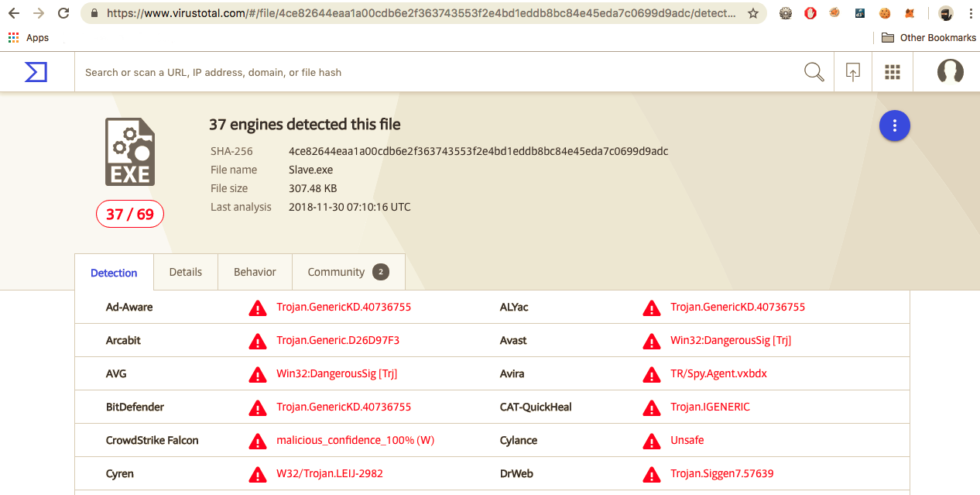Select the Slave.exe file name
The width and height of the screenshot is (980, 495).
312,170
